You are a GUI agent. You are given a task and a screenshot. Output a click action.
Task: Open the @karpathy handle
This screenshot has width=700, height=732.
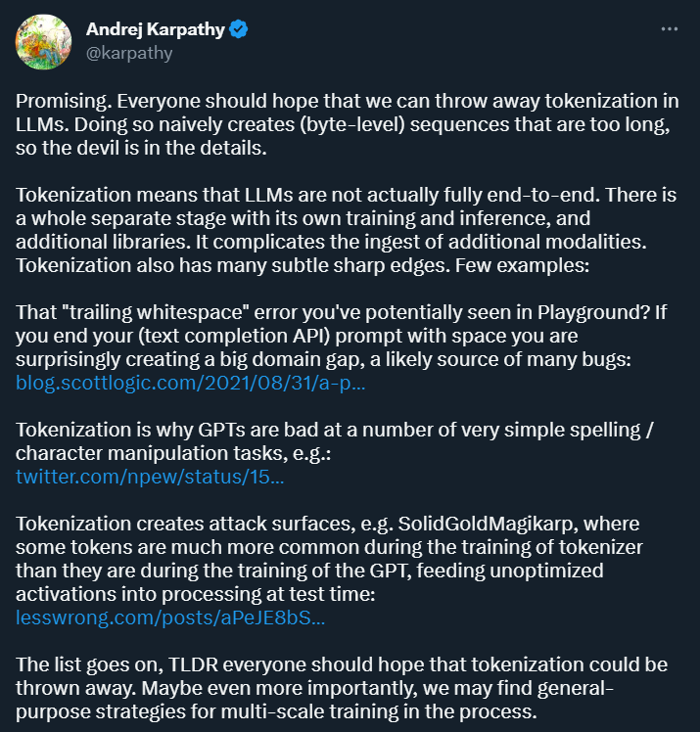click(129, 53)
